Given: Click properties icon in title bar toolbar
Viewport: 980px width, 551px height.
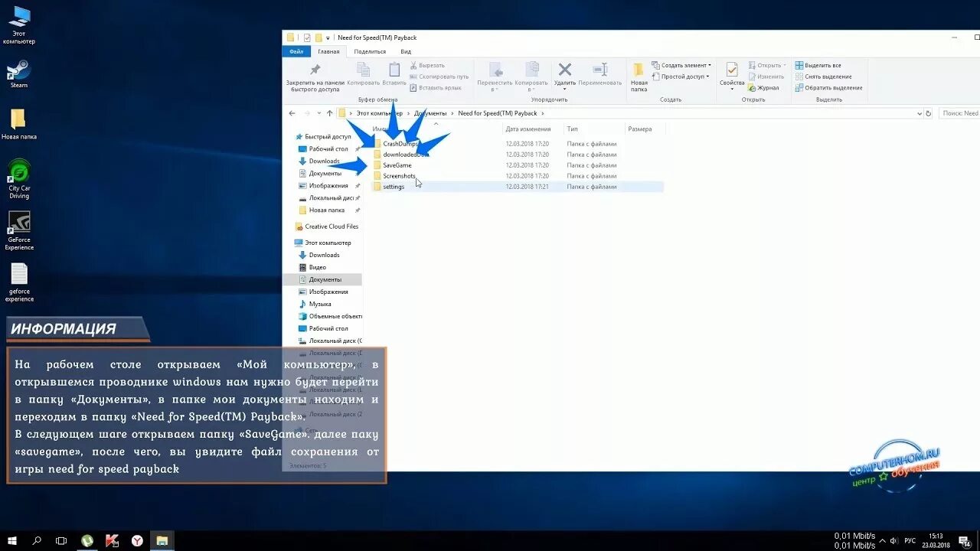Looking at the screenshot, I should (x=307, y=37).
